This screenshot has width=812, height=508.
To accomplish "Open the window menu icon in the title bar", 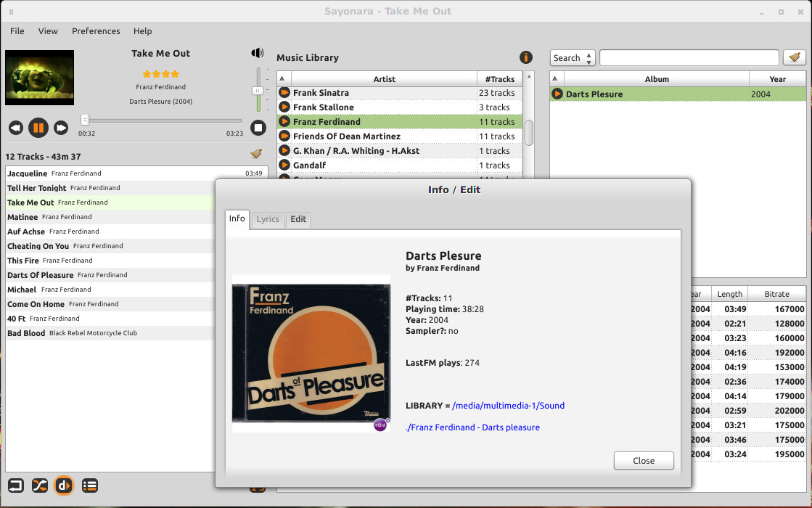I will [11, 12].
